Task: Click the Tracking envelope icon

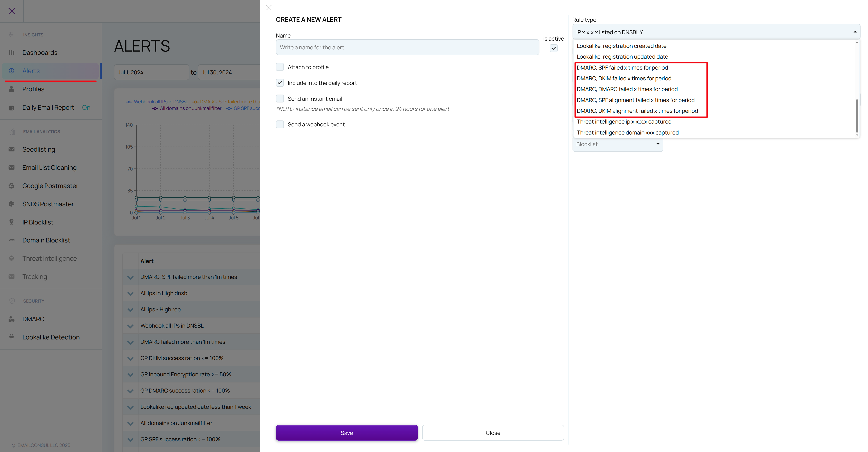Action: (11, 277)
